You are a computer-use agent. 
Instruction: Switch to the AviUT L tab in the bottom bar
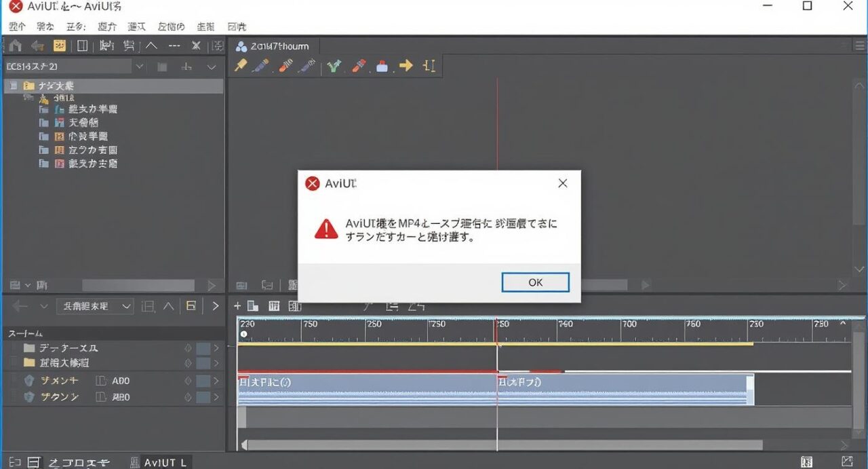(x=165, y=463)
